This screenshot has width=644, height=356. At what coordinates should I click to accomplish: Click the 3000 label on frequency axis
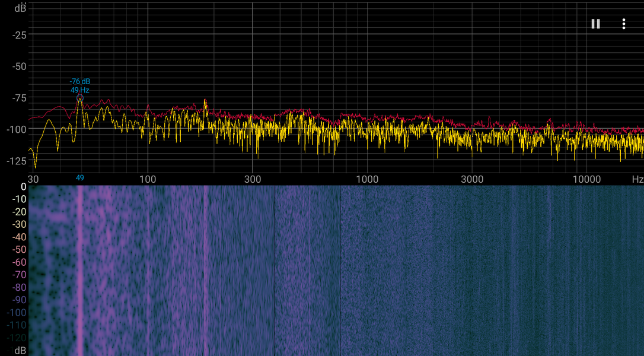coord(472,179)
